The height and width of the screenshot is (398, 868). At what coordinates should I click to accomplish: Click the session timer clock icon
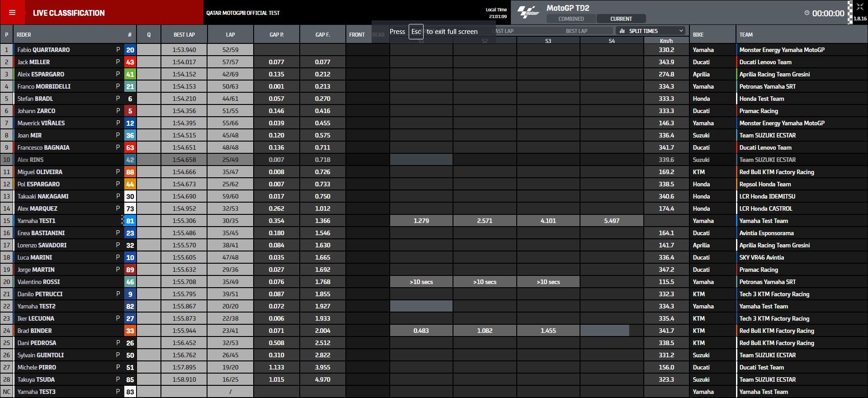pos(807,13)
